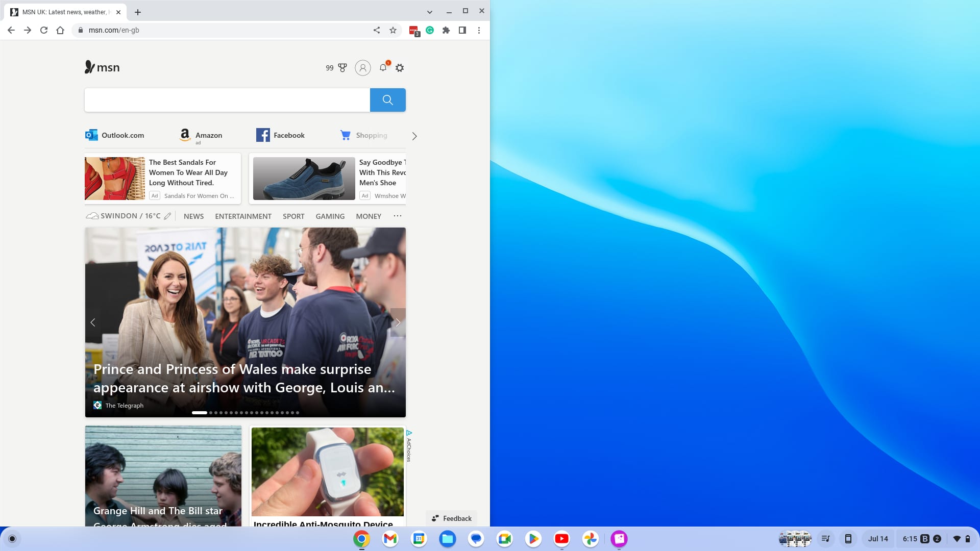Viewport: 980px width, 551px height.
Task: Open Grammarly extension icon
Action: tap(430, 30)
